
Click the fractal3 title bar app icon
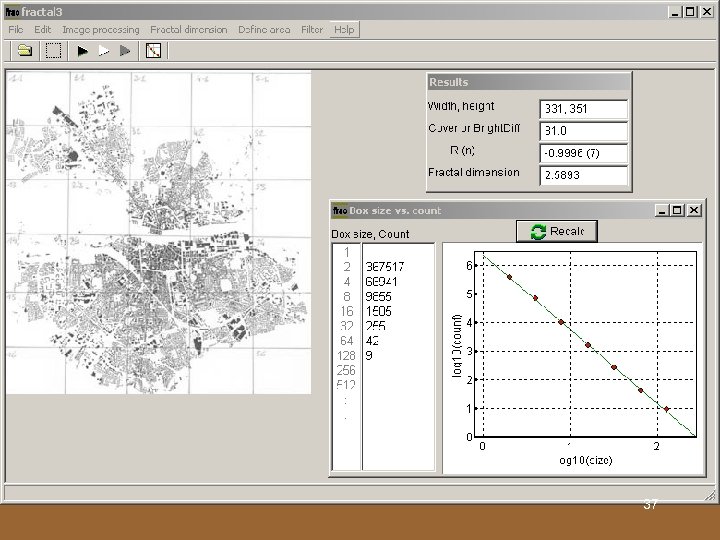13,12
